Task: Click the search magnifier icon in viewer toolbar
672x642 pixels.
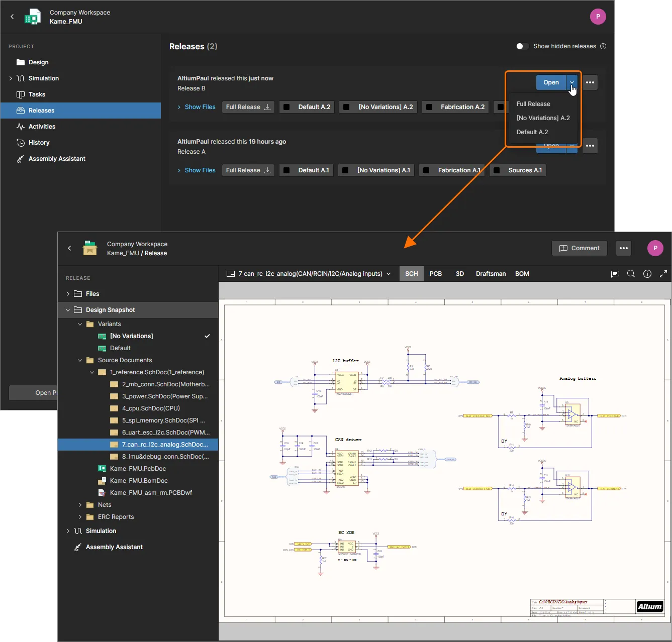Action: coord(631,274)
